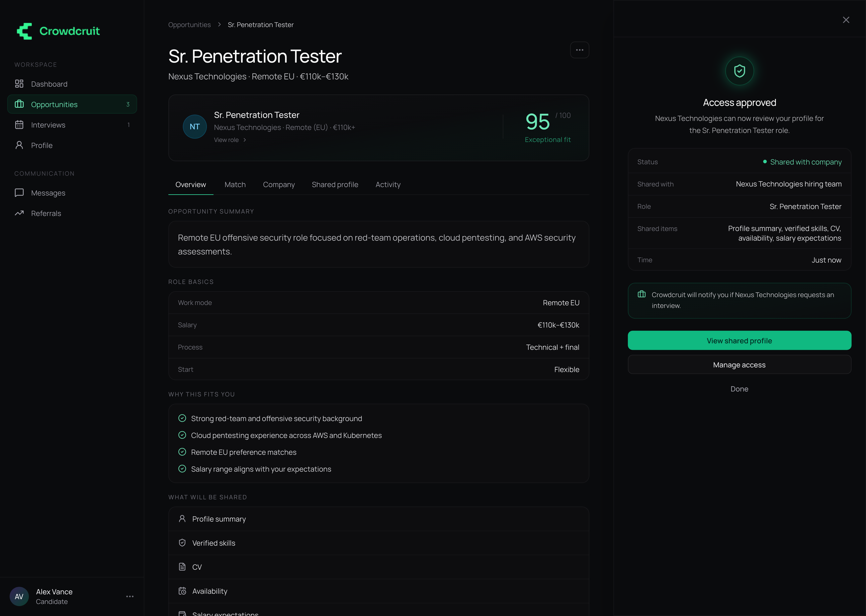The width and height of the screenshot is (866, 616).
Task: Click the Technical + final process value
Action: pos(552,347)
